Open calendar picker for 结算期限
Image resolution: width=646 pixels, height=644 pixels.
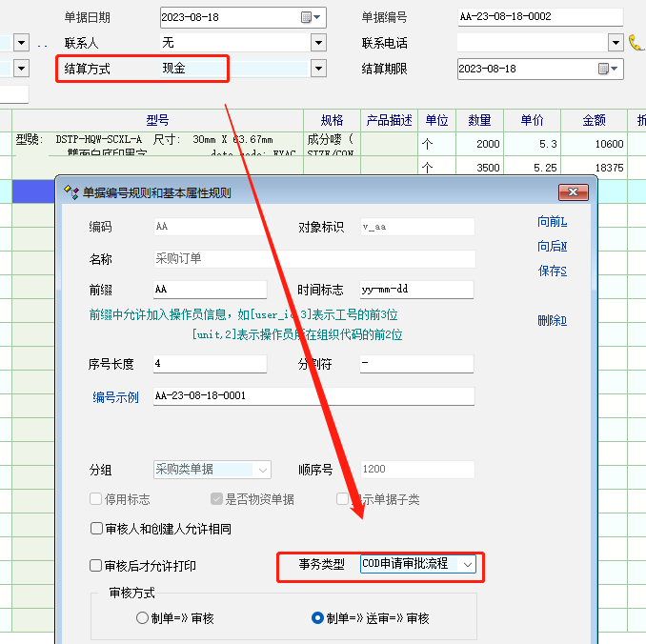(x=603, y=69)
